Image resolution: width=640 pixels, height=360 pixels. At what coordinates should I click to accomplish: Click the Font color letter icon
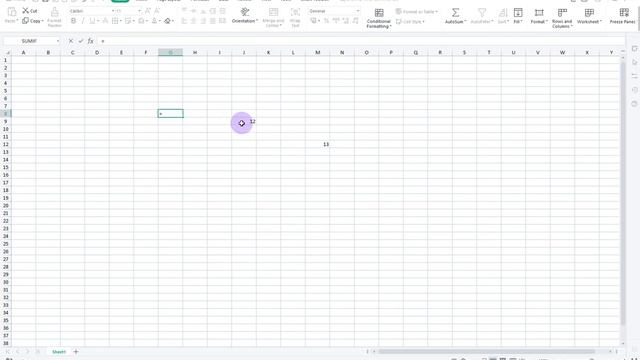coord(154,20)
